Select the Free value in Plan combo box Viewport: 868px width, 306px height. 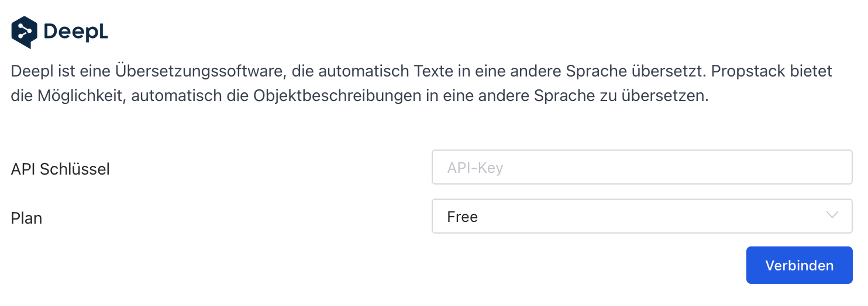click(x=462, y=217)
